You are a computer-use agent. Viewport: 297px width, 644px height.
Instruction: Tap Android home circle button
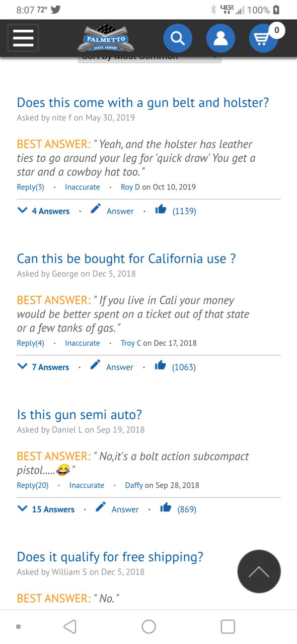(148, 626)
